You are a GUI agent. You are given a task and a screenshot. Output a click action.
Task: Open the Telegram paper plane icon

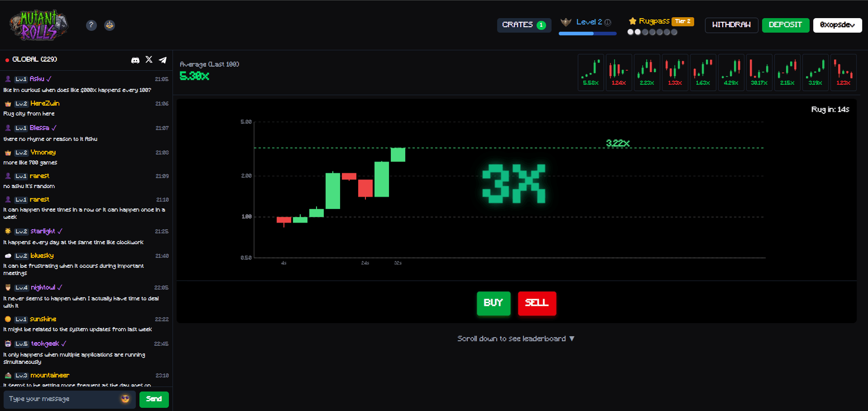tap(163, 60)
